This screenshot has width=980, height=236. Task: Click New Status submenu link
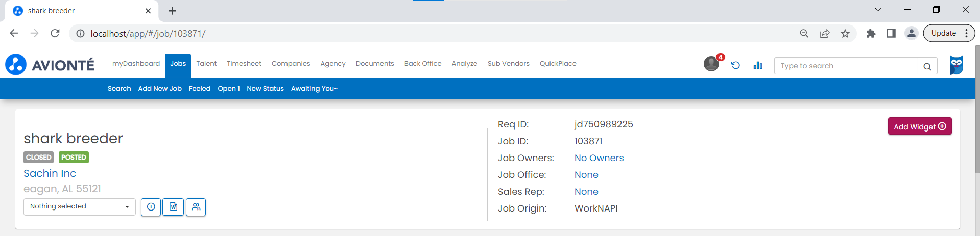pyautogui.click(x=265, y=89)
